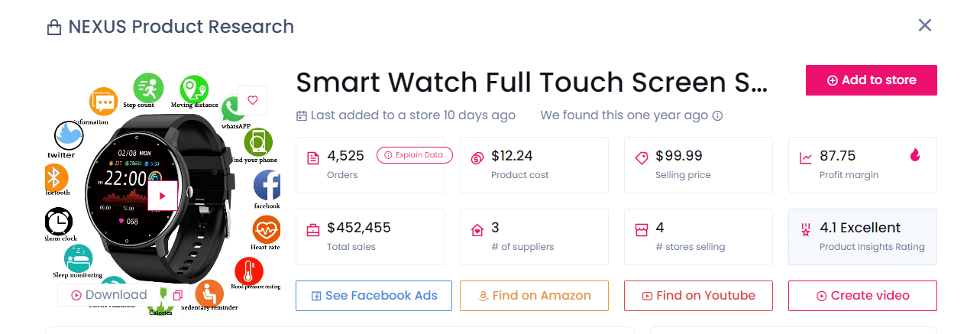Click the Product cost coins icon
Screen dimensions: 980x334
point(477,158)
